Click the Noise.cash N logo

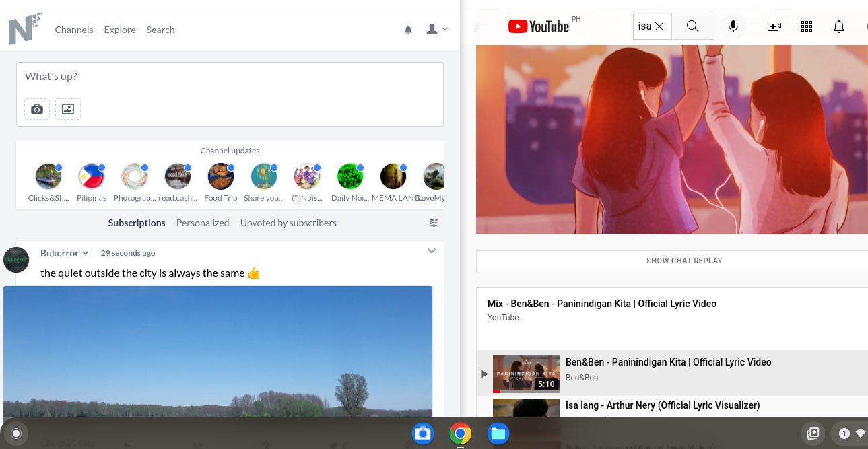25,29
